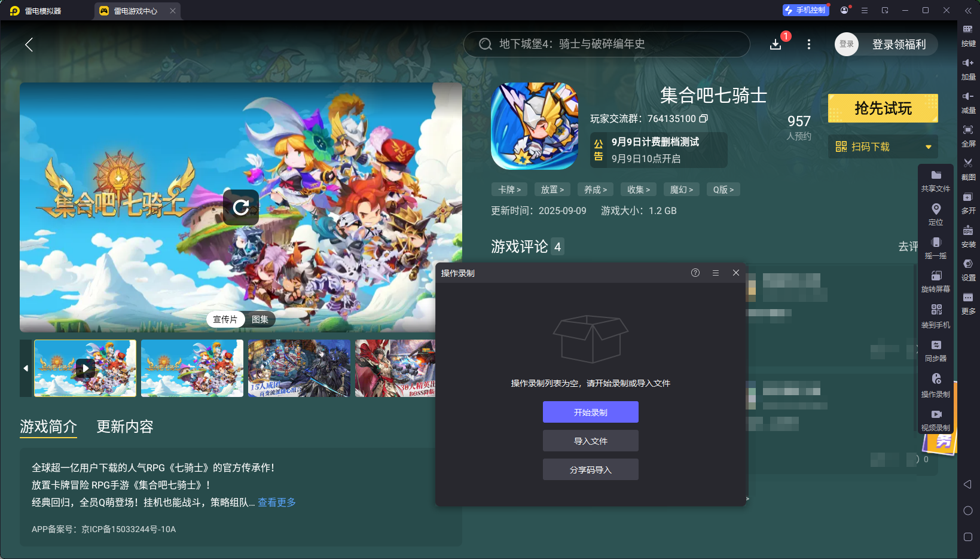Open 更多 tools in sidebar
This screenshot has height=559, width=980.
coord(968,304)
